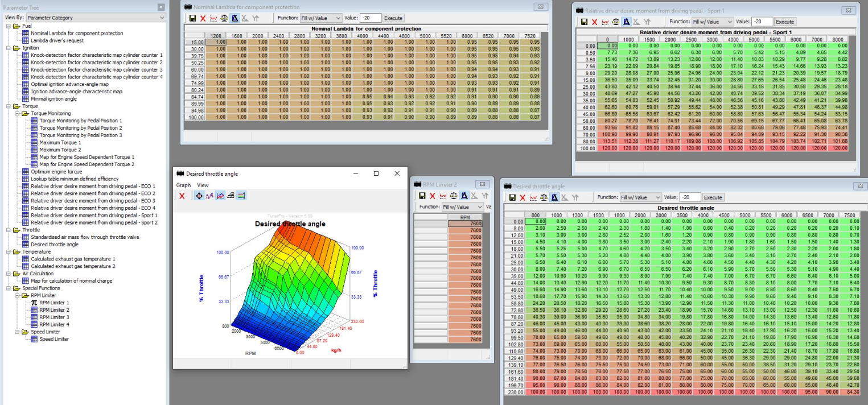Click the save icon in Nominal Lambda window
Screen dimensions: 868x405
pos(192,18)
